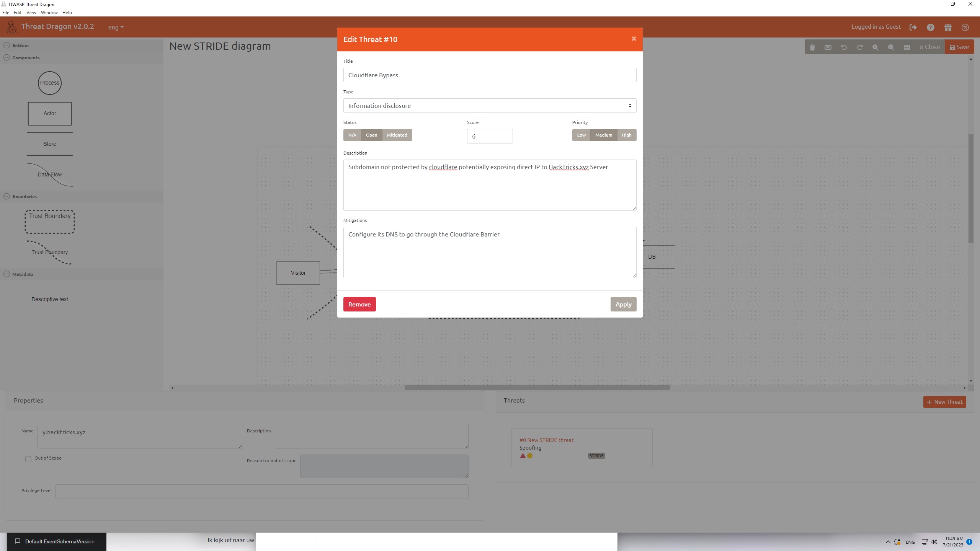
Task: Open the Window menu
Action: pyautogui.click(x=49, y=13)
